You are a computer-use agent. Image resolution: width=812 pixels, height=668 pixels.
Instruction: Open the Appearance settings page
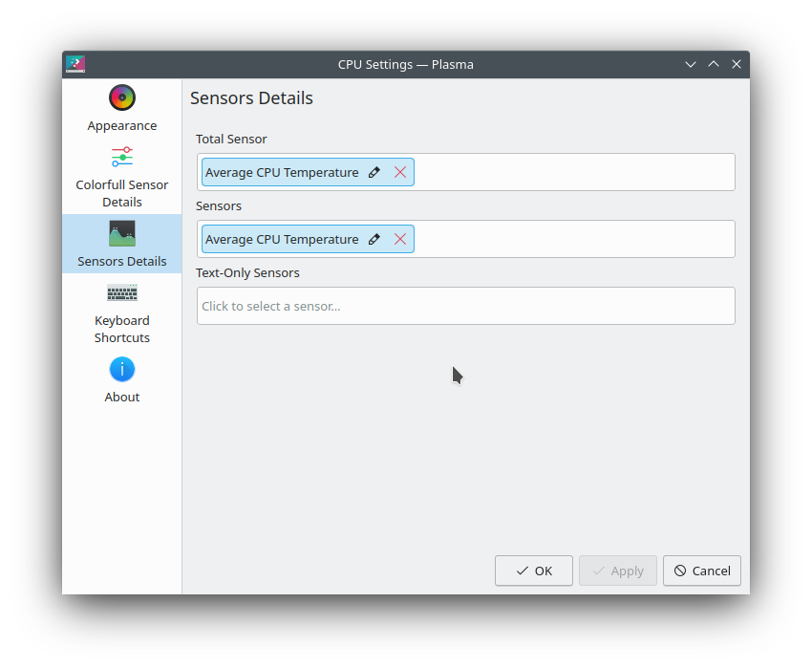coord(122,109)
